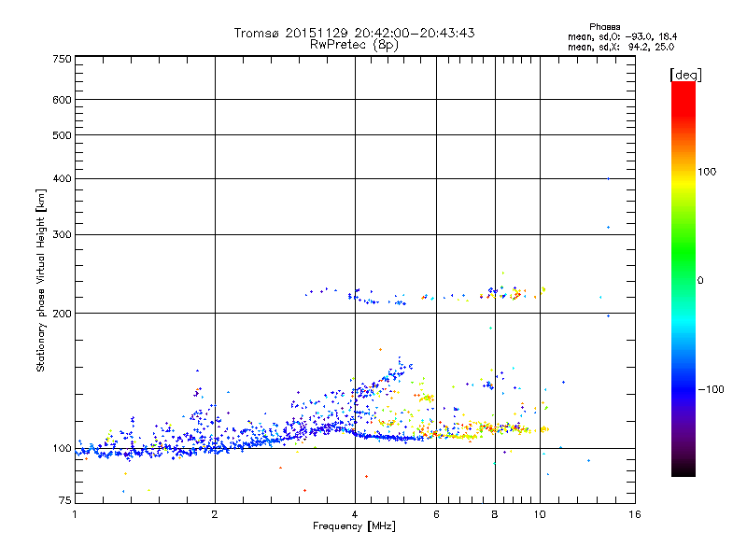Click the 2 MHz x-axis tick label
The width and height of the screenshot is (747, 560).
215,514
